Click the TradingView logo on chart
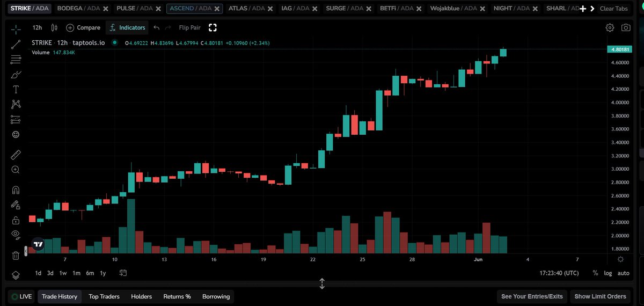 (x=38, y=244)
